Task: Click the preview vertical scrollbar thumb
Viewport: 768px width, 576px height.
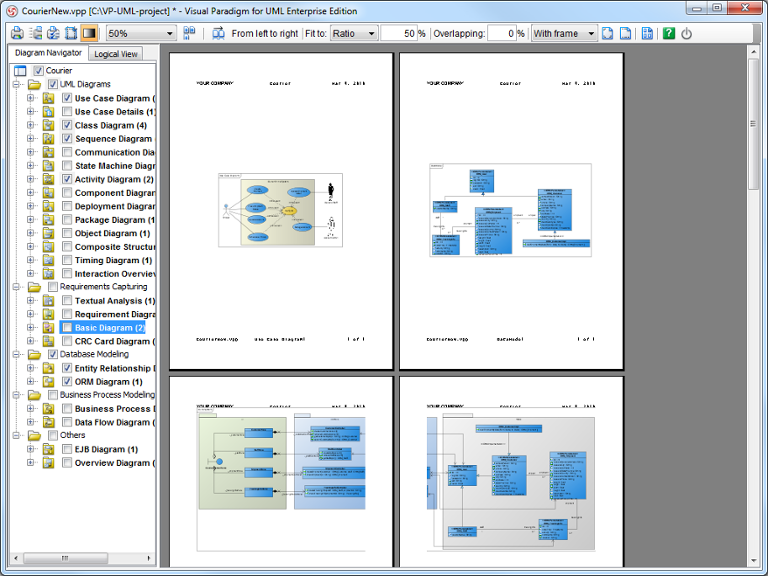Action: click(x=753, y=124)
